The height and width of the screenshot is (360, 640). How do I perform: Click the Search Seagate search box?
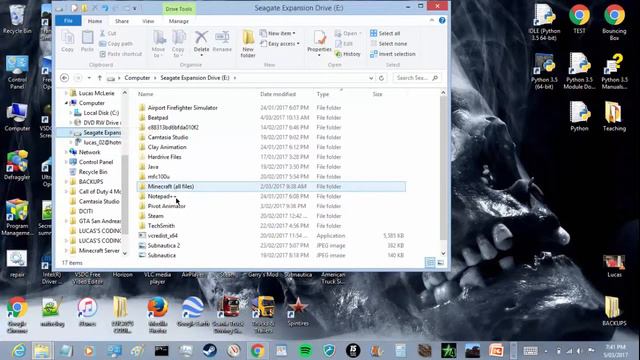417,78
